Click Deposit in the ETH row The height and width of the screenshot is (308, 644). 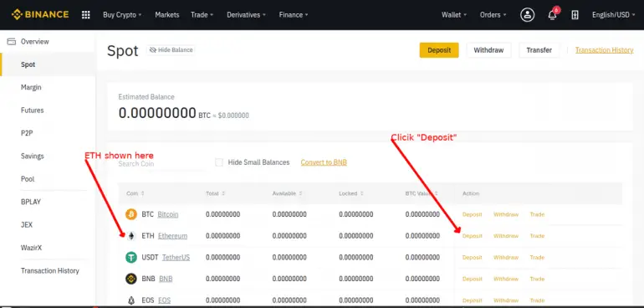point(472,236)
